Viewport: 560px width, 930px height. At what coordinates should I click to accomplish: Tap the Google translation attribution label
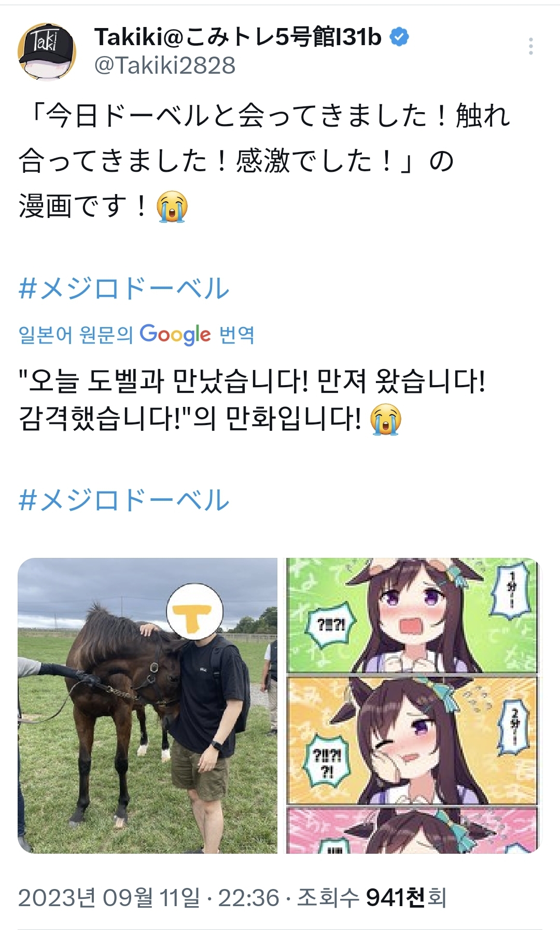pos(136,335)
